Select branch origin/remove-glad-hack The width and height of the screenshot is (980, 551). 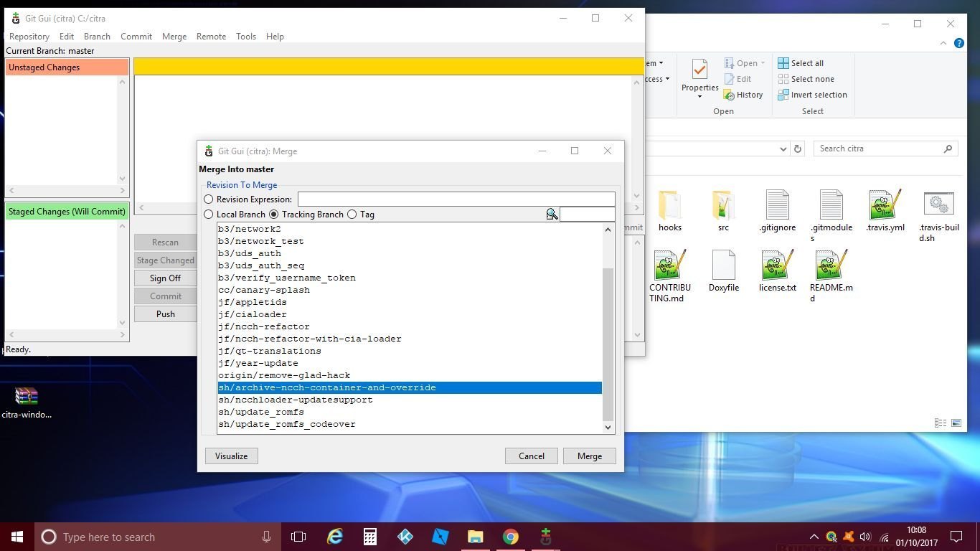click(x=410, y=375)
